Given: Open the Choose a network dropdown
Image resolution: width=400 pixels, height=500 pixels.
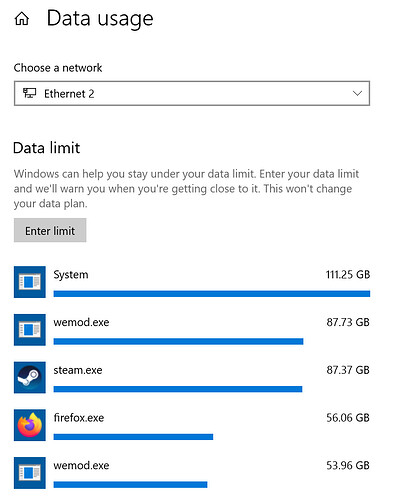Looking at the screenshot, I should (x=192, y=93).
